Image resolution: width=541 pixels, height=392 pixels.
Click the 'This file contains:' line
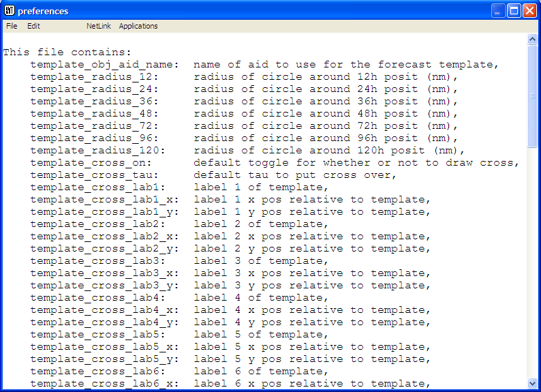tap(67, 52)
